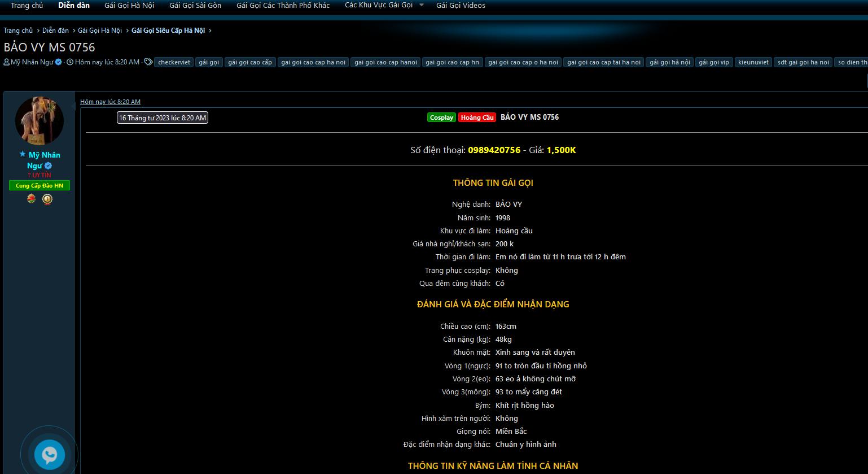868x474 pixels.
Task: Open the Diễn đàn tab in top navigation
Action: coord(74,5)
